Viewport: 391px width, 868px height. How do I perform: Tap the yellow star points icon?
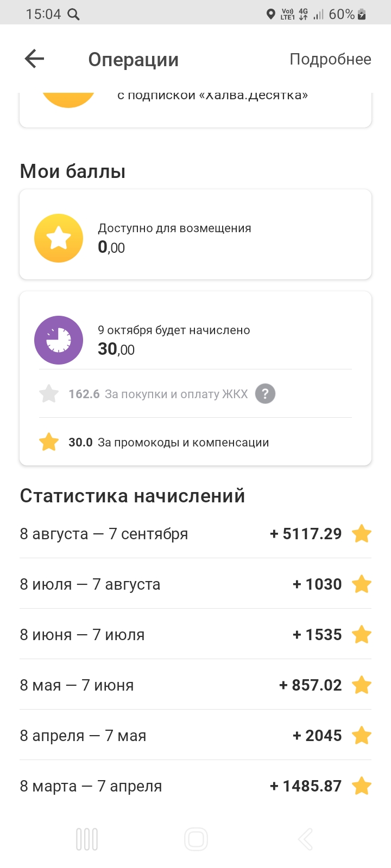(x=59, y=238)
